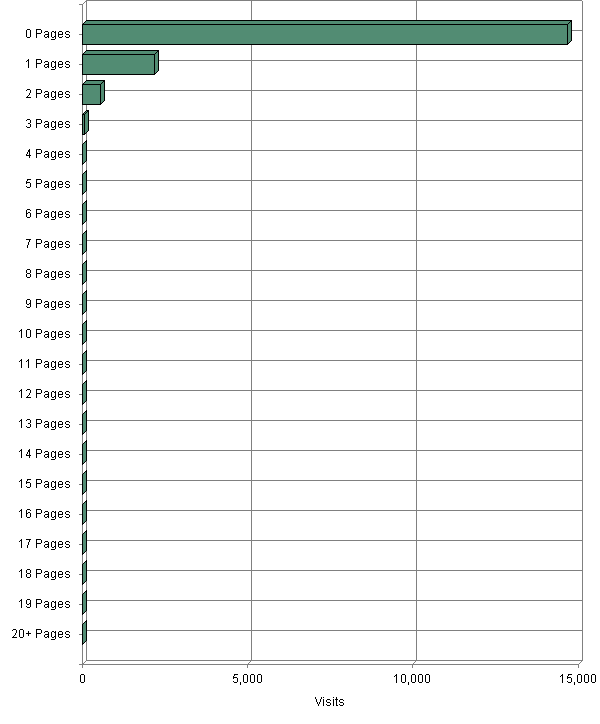
Task: Click the 4 Pages bar sliver
Action: (x=85, y=153)
